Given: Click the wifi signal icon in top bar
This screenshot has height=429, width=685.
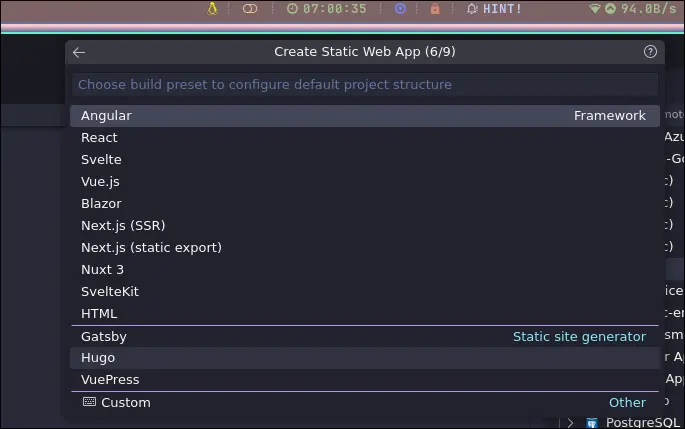Looking at the screenshot, I should [x=595, y=9].
